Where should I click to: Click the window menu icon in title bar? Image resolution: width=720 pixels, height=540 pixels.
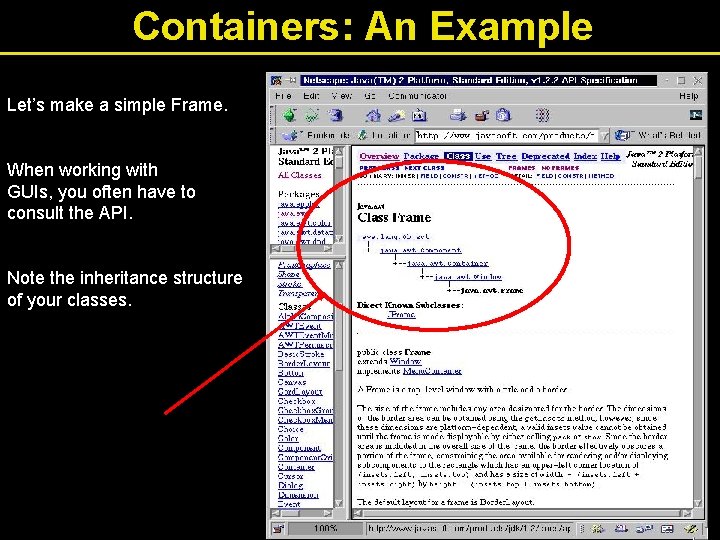(x=276, y=80)
